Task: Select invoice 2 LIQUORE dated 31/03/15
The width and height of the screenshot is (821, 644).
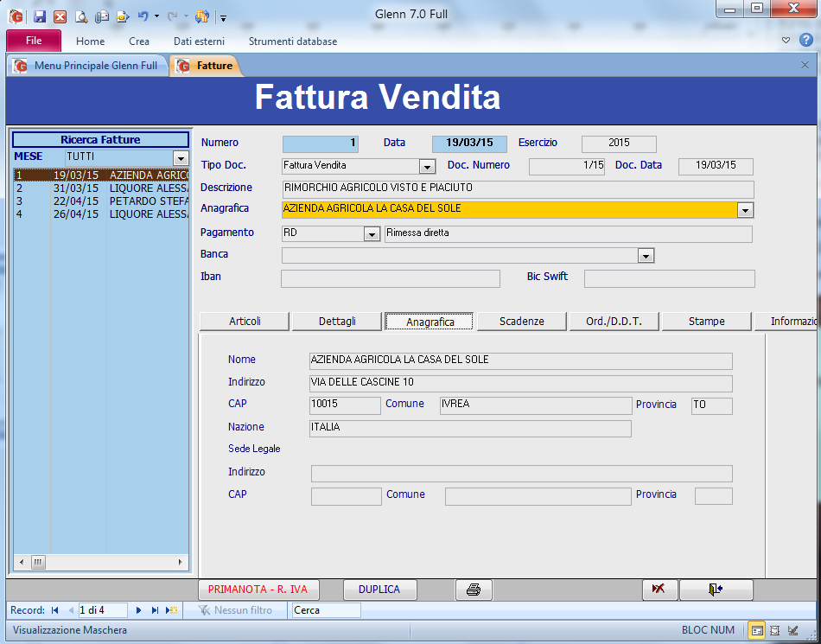Action: pyautogui.click(x=101, y=188)
